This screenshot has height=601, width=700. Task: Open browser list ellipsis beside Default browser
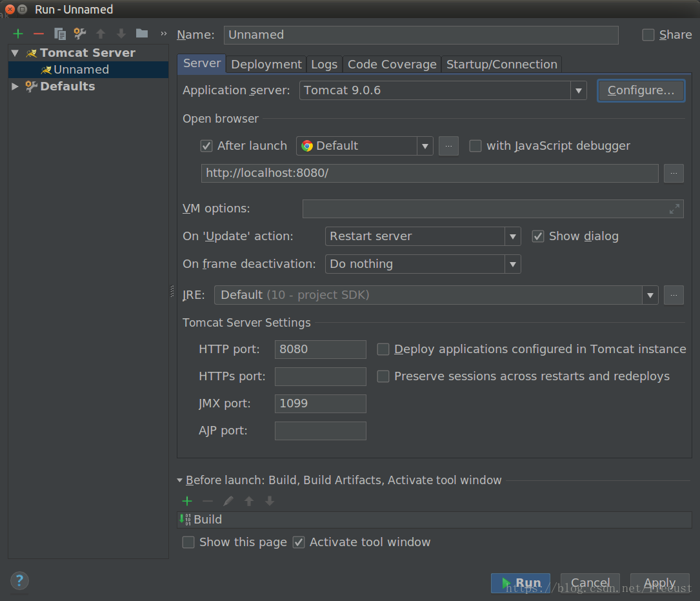(x=448, y=146)
